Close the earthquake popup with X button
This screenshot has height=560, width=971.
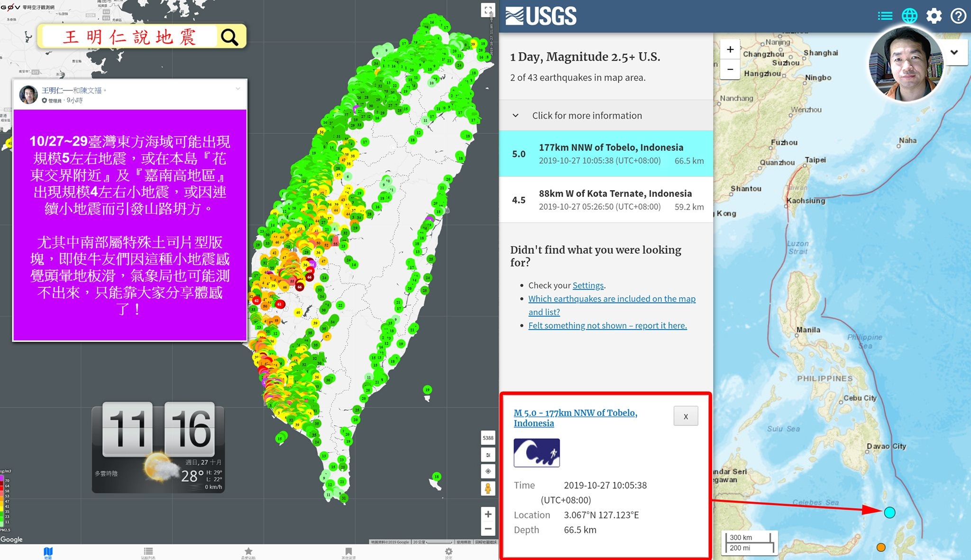pos(686,416)
